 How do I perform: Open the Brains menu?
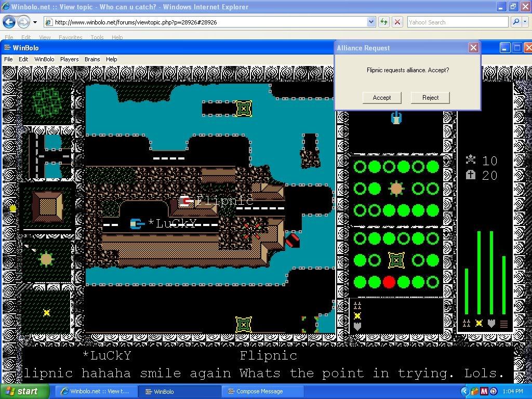click(x=92, y=59)
